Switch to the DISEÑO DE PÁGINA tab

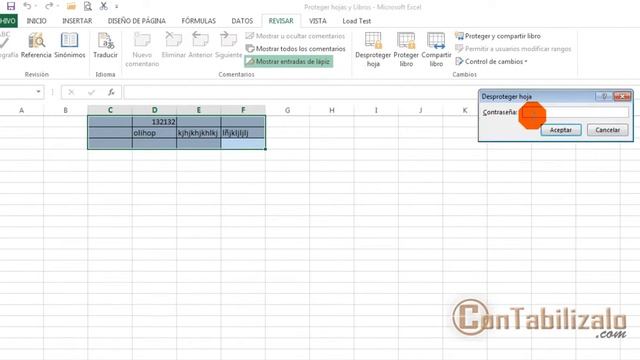[137, 21]
